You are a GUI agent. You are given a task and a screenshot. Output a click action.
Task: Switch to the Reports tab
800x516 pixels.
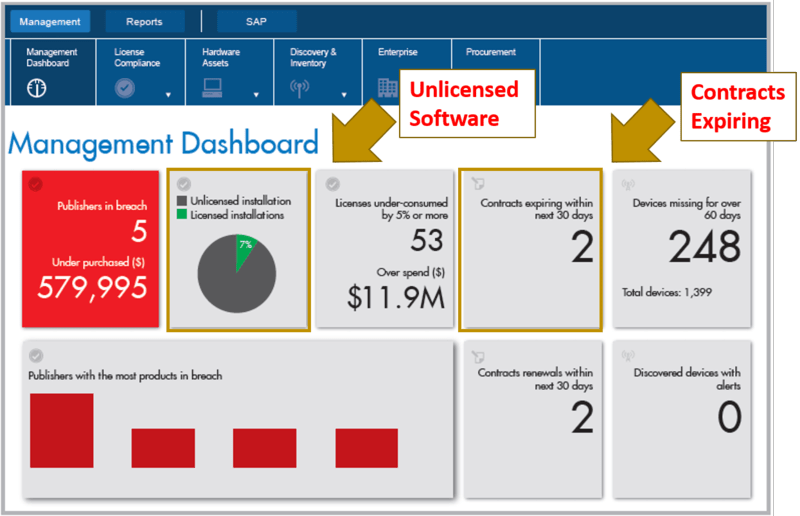[x=144, y=21]
